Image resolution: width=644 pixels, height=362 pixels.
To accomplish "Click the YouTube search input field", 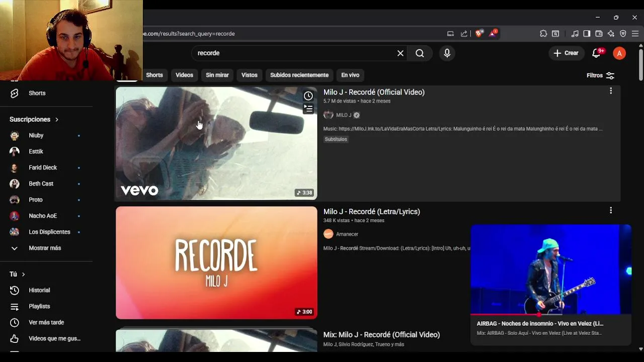I will (294, 53).
